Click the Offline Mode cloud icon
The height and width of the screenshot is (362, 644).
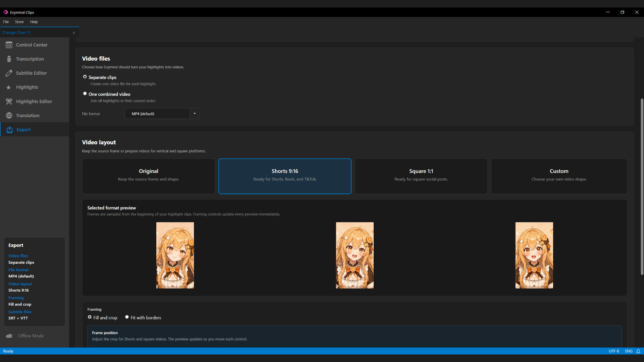pyautogui.click(x=9, y=336)
